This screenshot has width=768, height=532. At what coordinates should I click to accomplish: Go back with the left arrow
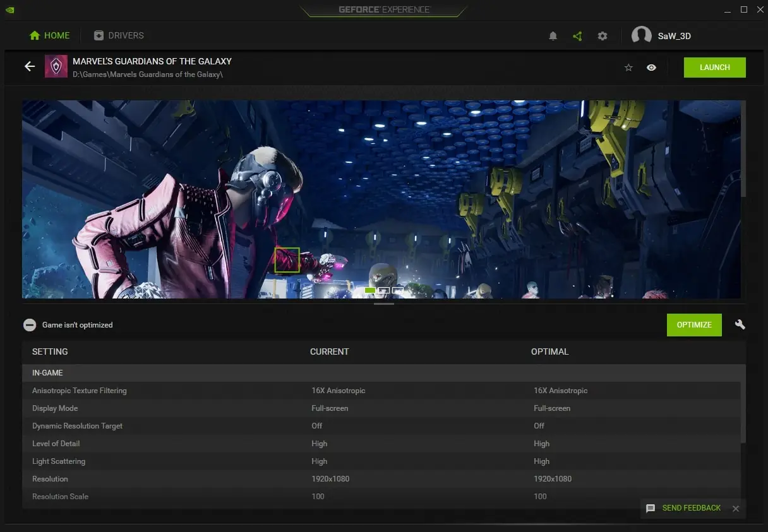(x=30, y=66)
